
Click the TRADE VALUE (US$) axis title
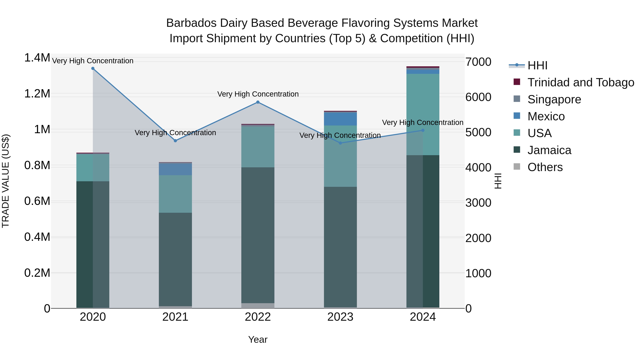click(6, 181)
